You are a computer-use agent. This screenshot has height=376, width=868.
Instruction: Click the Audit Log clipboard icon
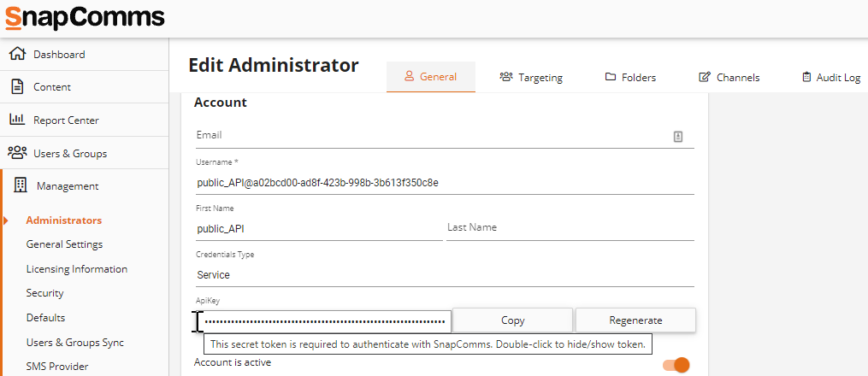click(x=806, y=77)
